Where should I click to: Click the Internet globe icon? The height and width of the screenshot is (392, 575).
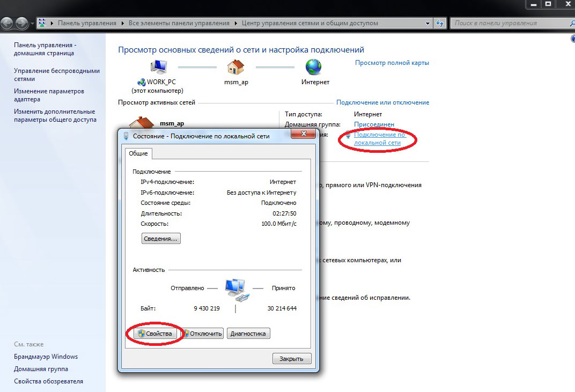314,67
